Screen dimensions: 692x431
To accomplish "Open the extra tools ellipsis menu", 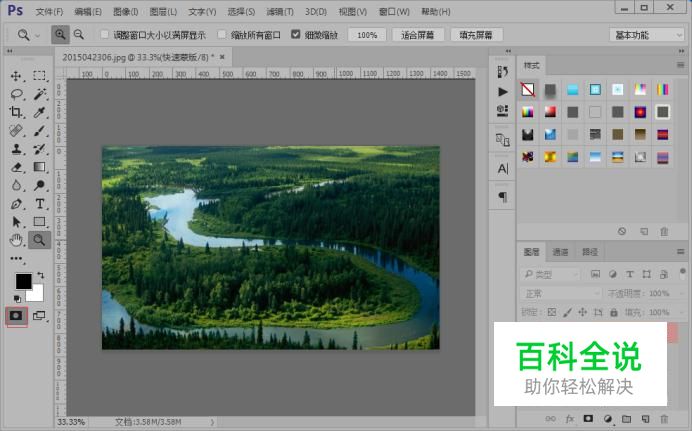I will 16,259.
